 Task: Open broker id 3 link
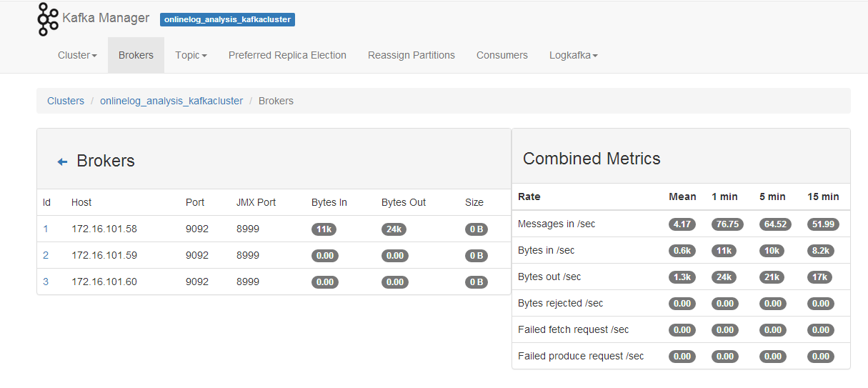46,282
